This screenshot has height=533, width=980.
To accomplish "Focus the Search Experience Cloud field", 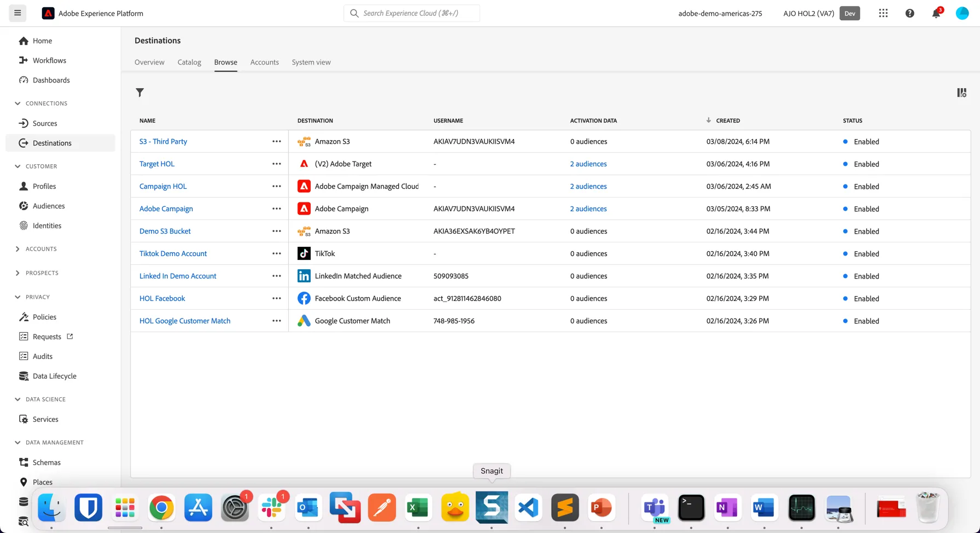I will (412, 13).
